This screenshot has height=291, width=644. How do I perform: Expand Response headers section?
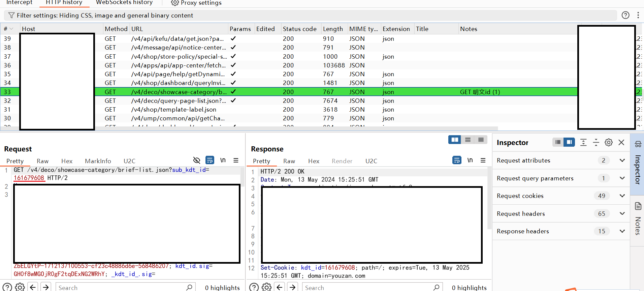[622, 231]
